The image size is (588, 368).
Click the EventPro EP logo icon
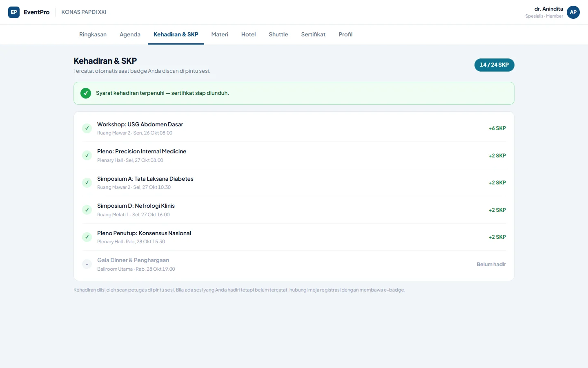click(x=14, y=12)
